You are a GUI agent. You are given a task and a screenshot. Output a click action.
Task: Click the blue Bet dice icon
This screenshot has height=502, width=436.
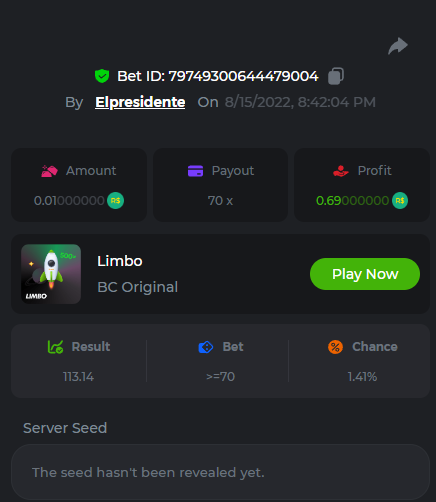point(206,347)
